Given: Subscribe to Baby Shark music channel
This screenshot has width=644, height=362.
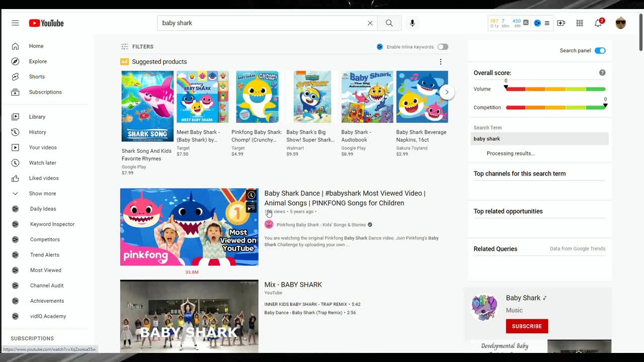Looking at the screenshot, I should pyautogui.click(x=527, y=326).
